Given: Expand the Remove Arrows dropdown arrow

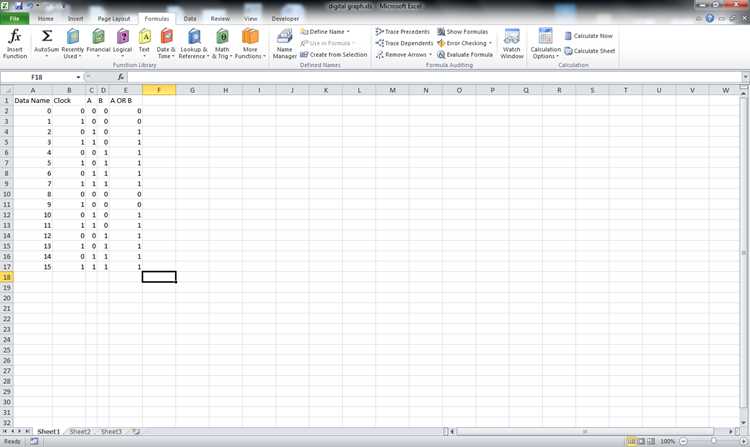Looking at the screenshot, I should click(x=430, y=55).
